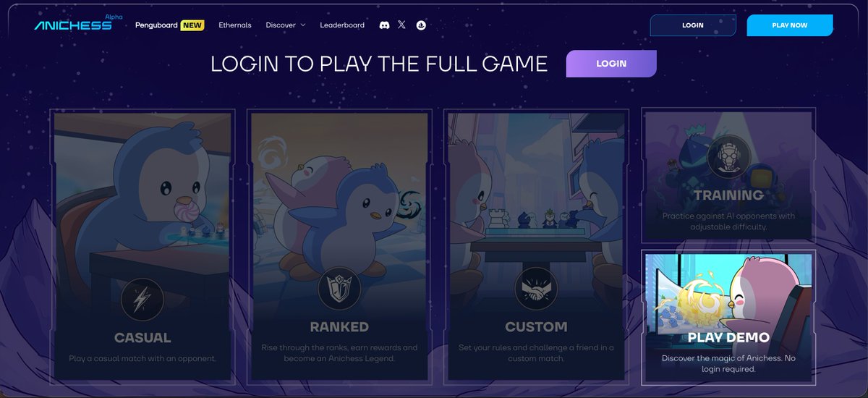Open the Leaderboard page

(342, 25)
